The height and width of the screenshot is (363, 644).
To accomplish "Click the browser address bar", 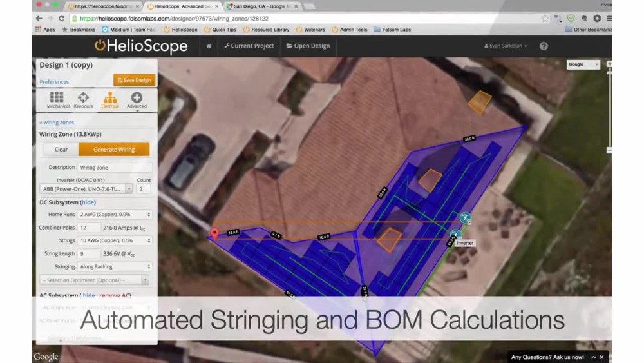I will [x=304, y=19].
